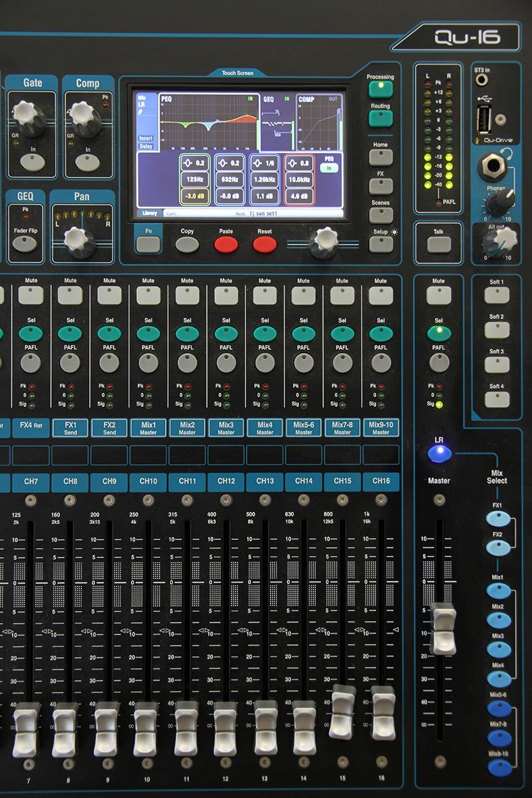Viewport: 532px width, 798px height.
Task: Select the Mix7-8 mix key
Action: pos(499,738)
